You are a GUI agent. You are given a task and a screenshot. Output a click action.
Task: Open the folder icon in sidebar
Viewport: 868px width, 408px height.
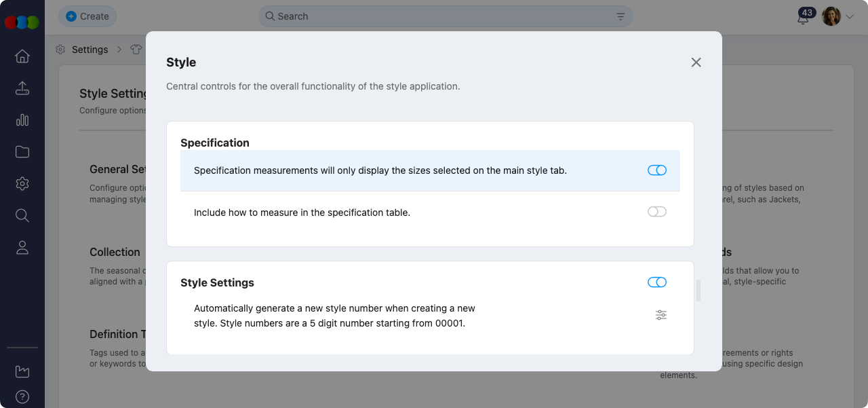coord(22,152)
